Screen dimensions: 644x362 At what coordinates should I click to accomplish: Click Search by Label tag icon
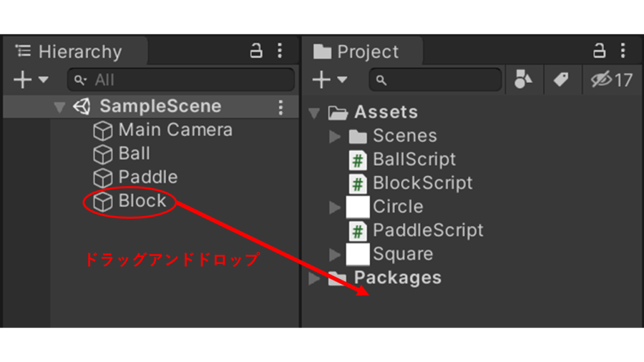[560, 80]
